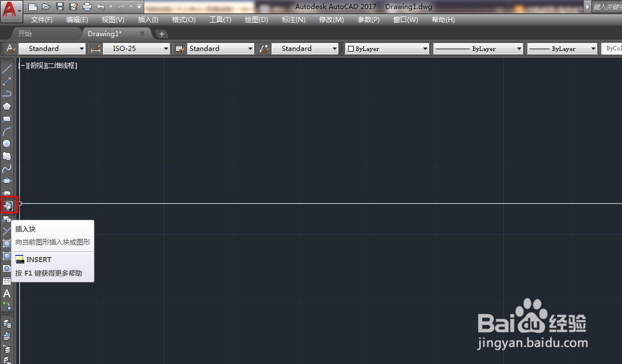Image resolution: width=622 pixels, height=364 pixels.
Task: Select the Multiline Text tool
Action: pos(7,293)
